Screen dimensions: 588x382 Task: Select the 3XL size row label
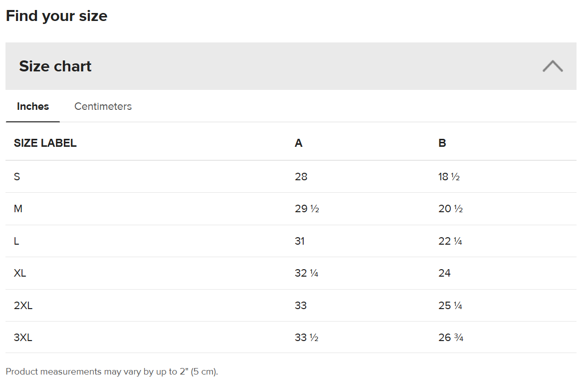[23, 337]
